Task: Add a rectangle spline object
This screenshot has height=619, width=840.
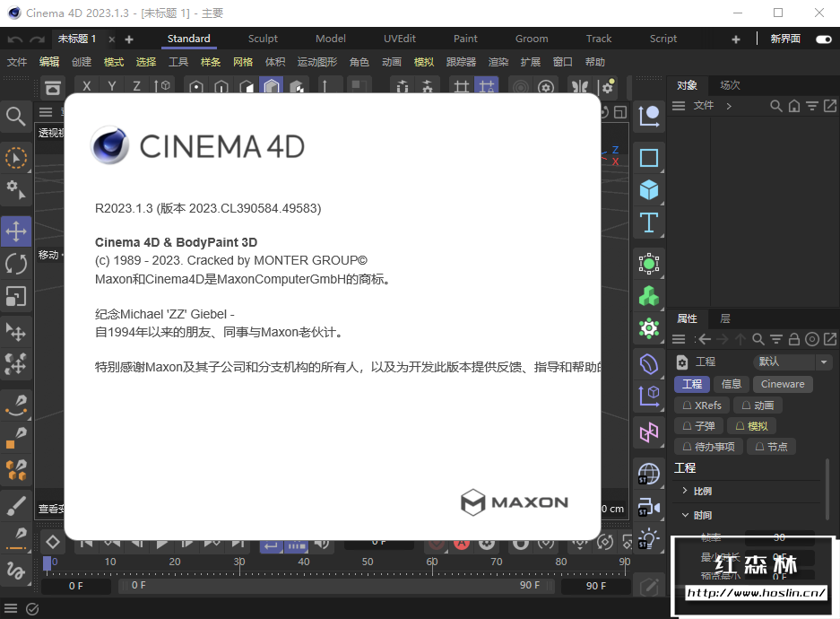Action: pyautogui.click(x=649, y=158)
